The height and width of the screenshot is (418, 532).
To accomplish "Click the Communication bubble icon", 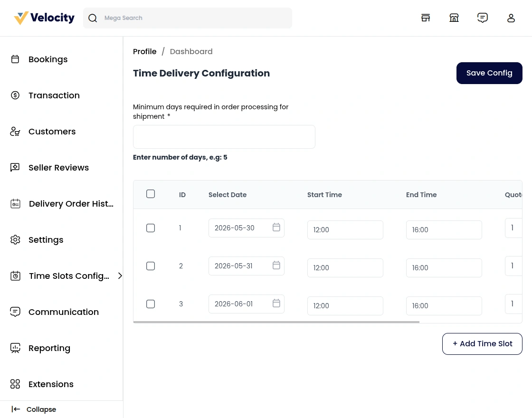I will point(15,312).
